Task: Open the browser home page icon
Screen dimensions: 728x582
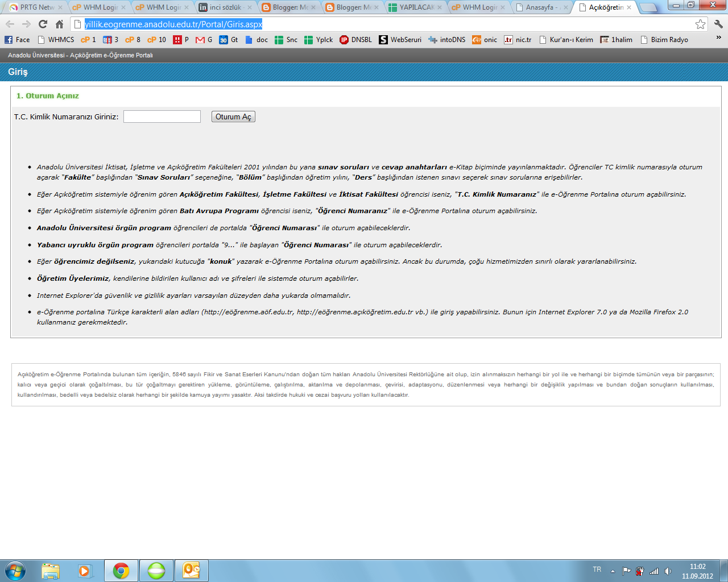Action: pyautogui.click(x=59, y=24)
